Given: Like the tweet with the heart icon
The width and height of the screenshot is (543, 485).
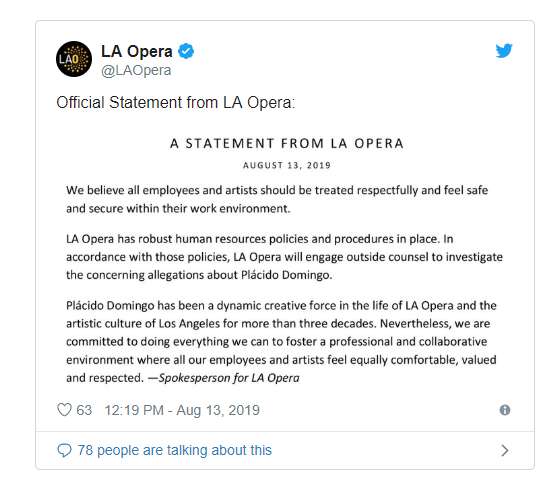Looking at the screenshot, I should point(64,410).
